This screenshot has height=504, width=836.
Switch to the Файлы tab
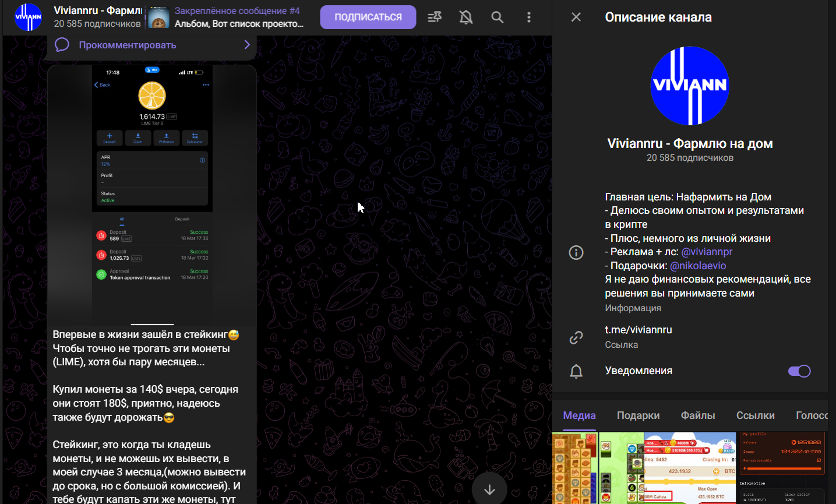point(698,415)
